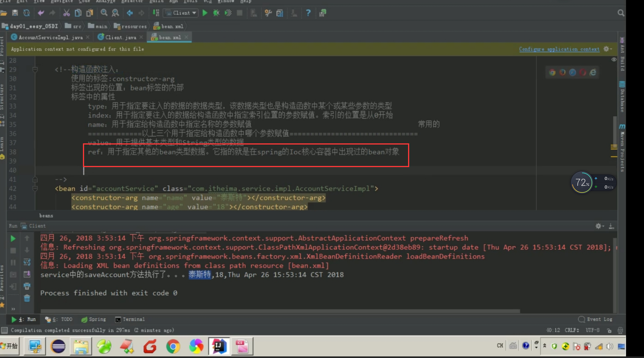The width and height of the screenshot is (644, 358).
Task: Close the bean.xml editor tab
Action: point(187,37)
